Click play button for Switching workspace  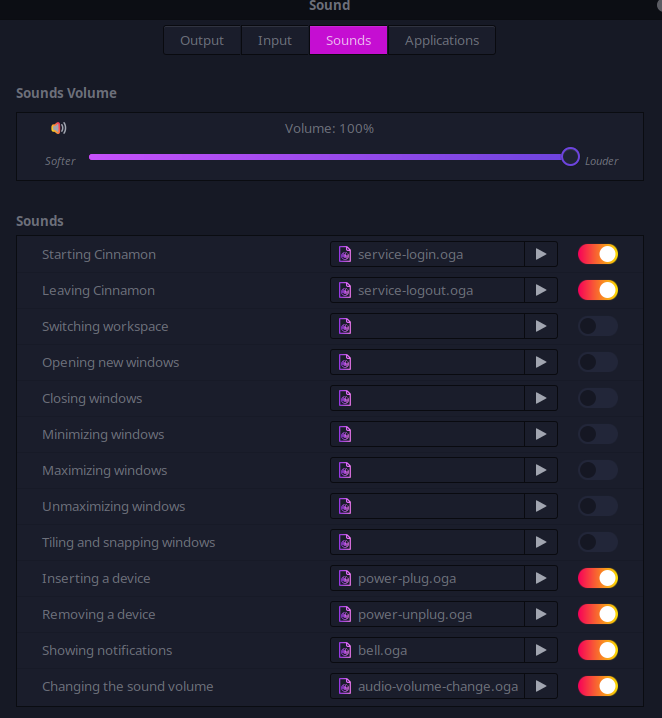pos(541,326)
